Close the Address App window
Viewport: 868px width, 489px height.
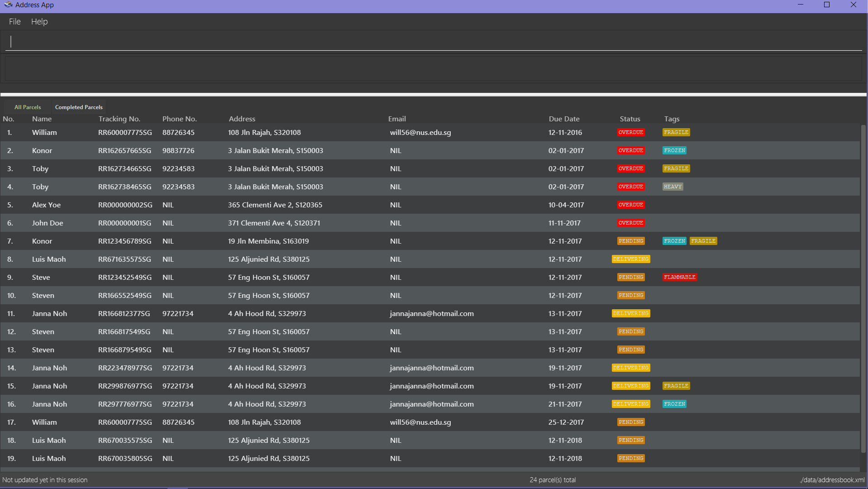[x=854, y=5]
